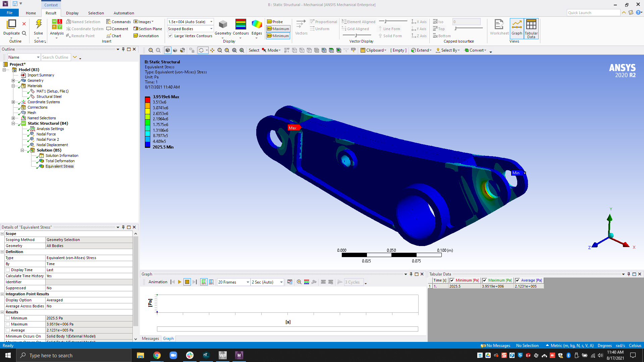Expand the Geometry tree node
Image resolution: width=644 pixels, height=362 pixels.
tap(13, 80)
